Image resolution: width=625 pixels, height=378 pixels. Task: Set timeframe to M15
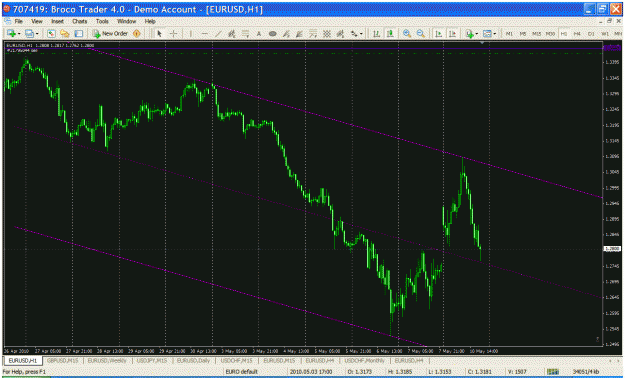[x=537, y=34]
